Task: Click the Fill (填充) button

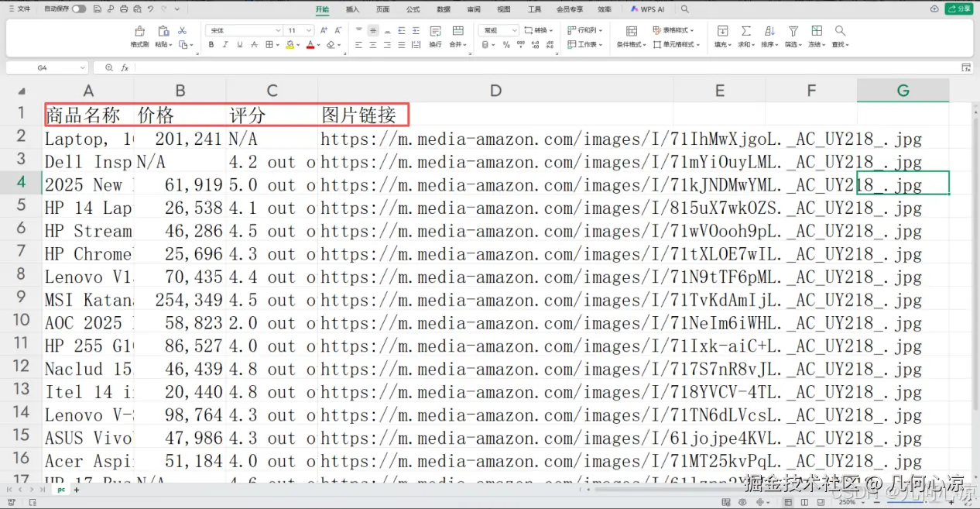Action: click(723, 36)
